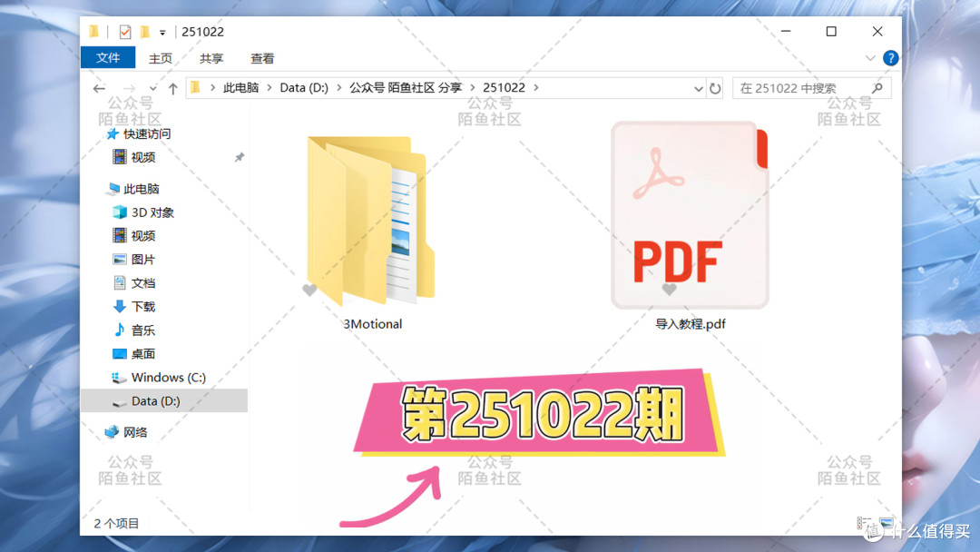Select 3D 对象 in the navigation pane
This screenshot has height=552, width=980.
(152, 212)
